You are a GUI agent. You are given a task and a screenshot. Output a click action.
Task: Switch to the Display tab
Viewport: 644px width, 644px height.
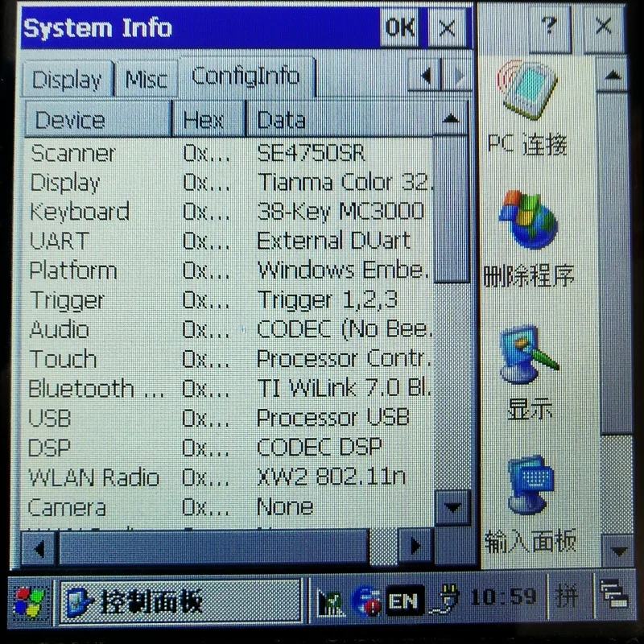(x=67, y=80)
